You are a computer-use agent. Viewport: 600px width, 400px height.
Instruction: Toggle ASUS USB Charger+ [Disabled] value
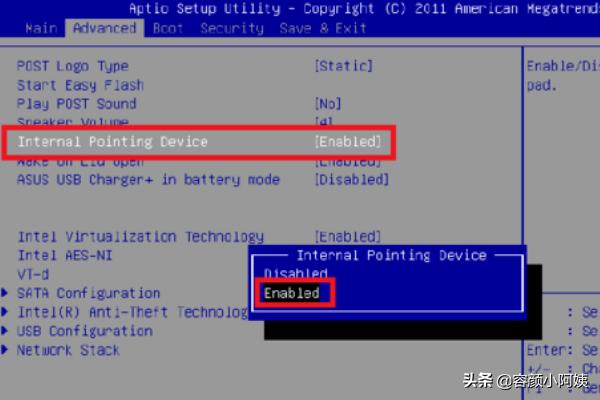click(352, 180)
